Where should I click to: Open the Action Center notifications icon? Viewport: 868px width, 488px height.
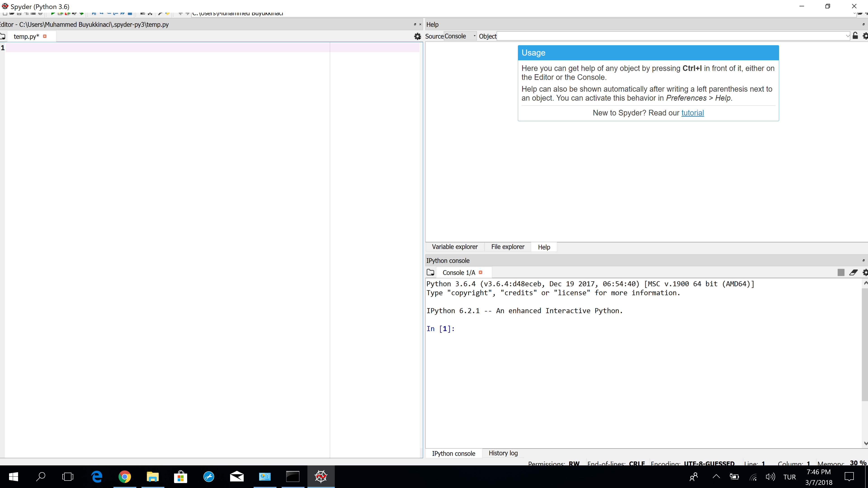click(849, 477)
